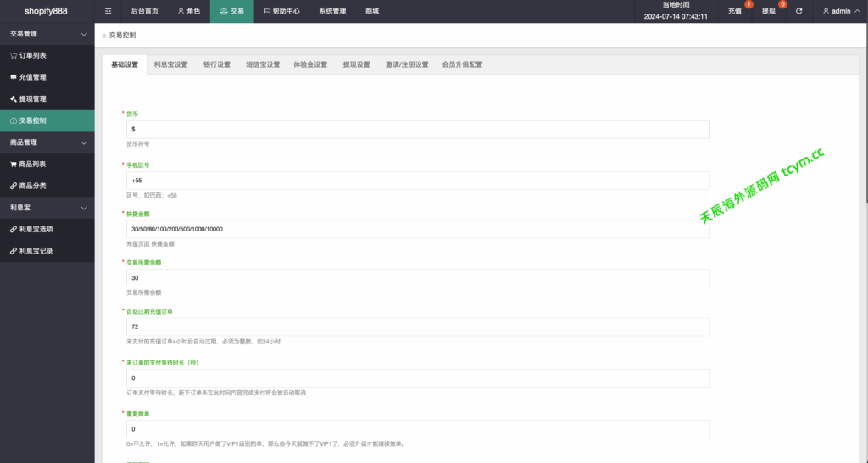Open 充值管理 in the sidebar
The height and width of the screenshot is (463, 868).
pos(47,77)
